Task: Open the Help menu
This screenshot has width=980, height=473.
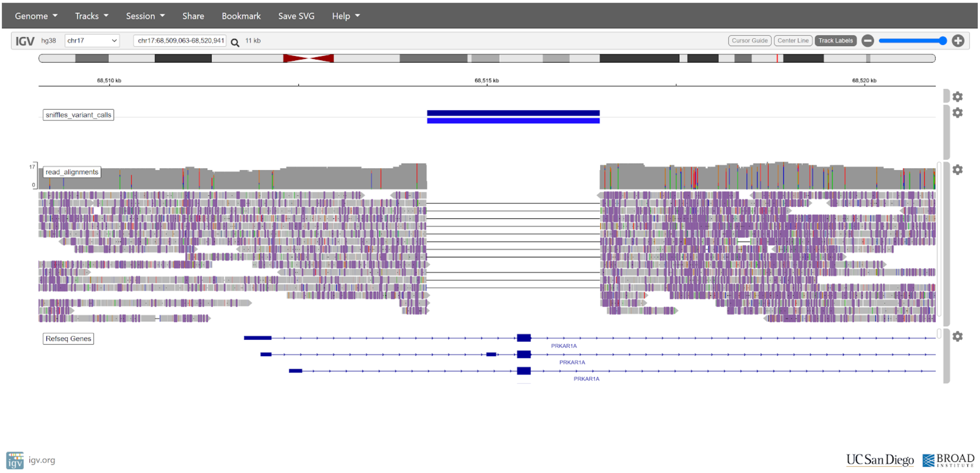Action: (346, 16)
